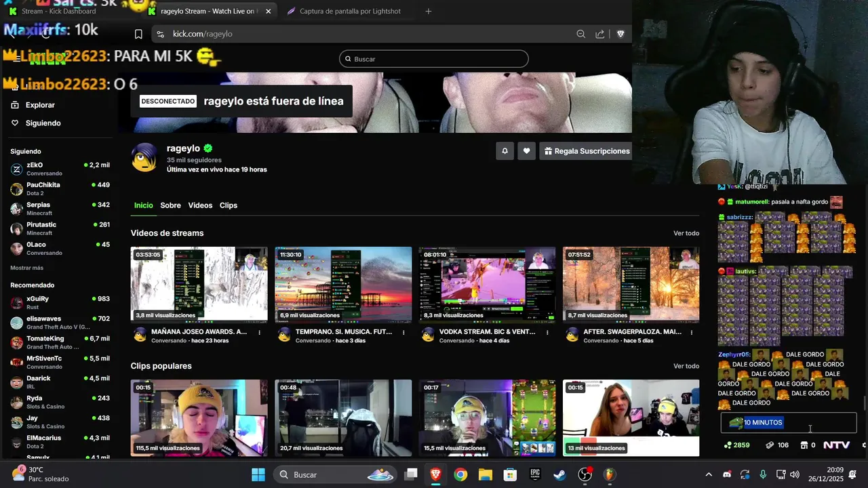Open the TEMPRANO. SI. MUSICA video thumbnail
This screenshot has width=868, height=488.
pyautogui.click(x=343, y=285)
